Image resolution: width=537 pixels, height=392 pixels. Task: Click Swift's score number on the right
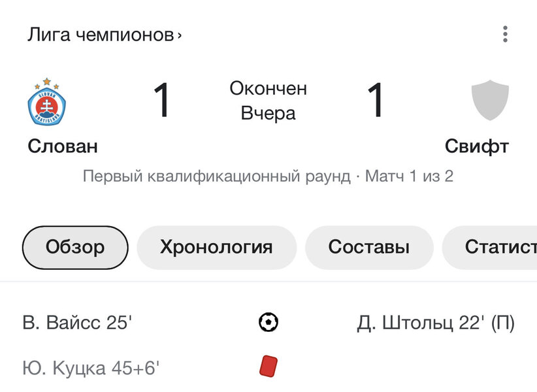(x=376, y=101)
